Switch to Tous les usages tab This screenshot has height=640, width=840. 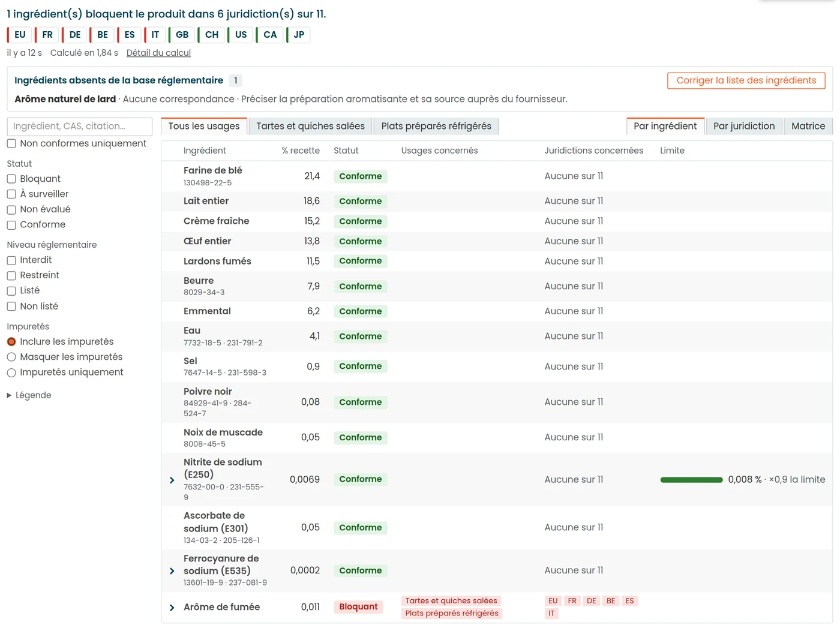click(x=204, y=126)
